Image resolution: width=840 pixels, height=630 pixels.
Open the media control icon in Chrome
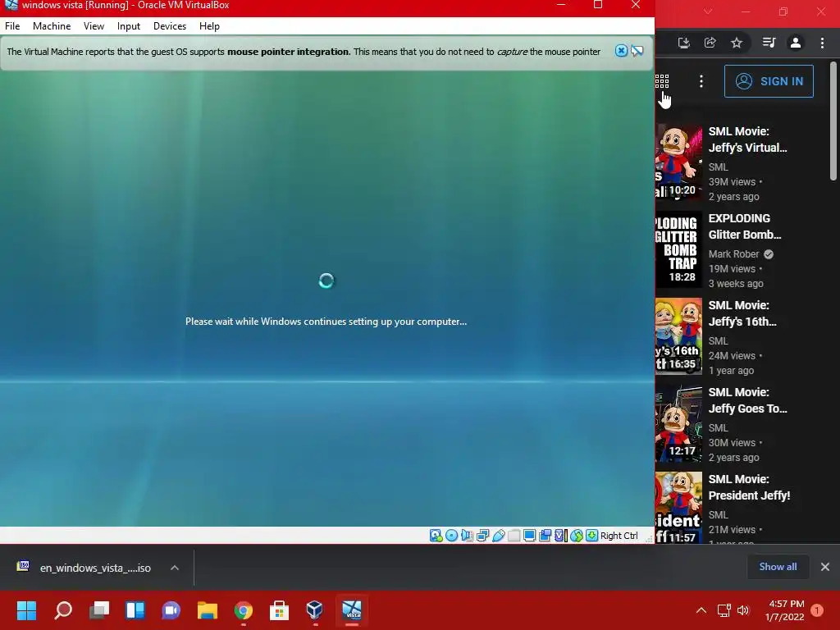769,43
